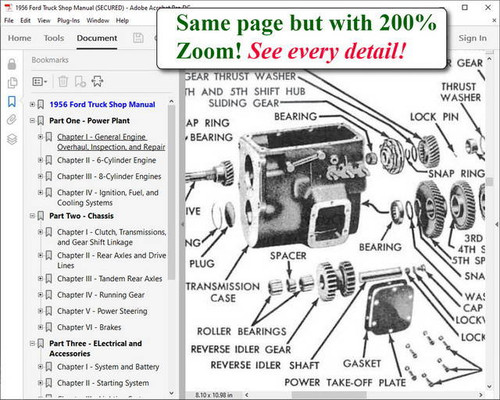Screen dimensions: 500x400
Task: Collapse Part Three - Electrical and Accessories
Action: click(32, 343)
